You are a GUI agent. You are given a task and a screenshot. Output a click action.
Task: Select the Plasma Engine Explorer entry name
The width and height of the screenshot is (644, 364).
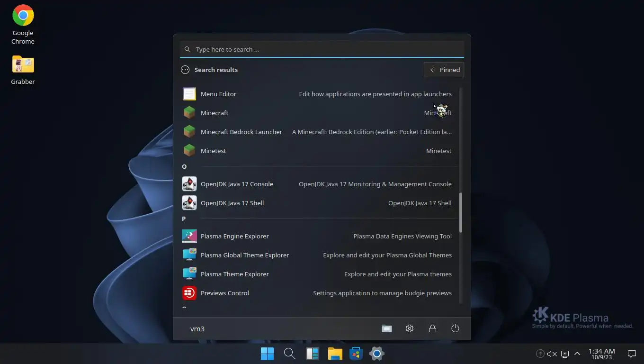pyautogui.click(x=235, y=236)
